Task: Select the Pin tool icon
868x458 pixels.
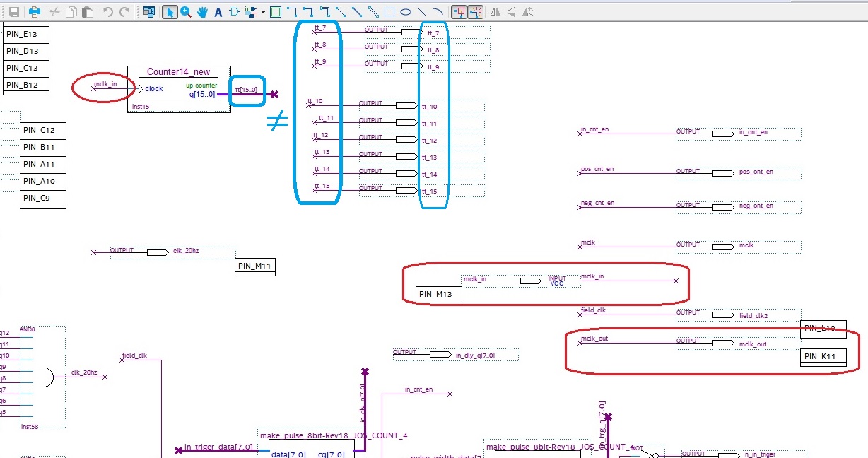Action: (251, 12)
